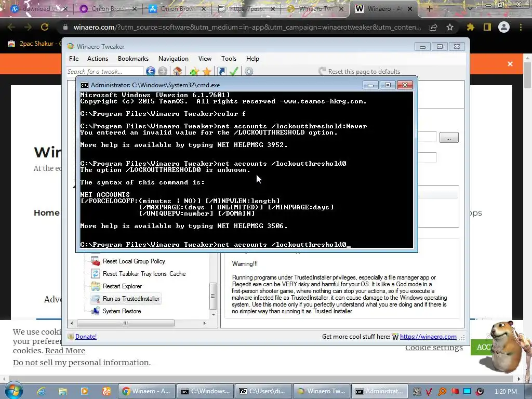Open the Actions menu
Image resolution: width=532 pixels, height=399 pixels.
tap(97, 59)
